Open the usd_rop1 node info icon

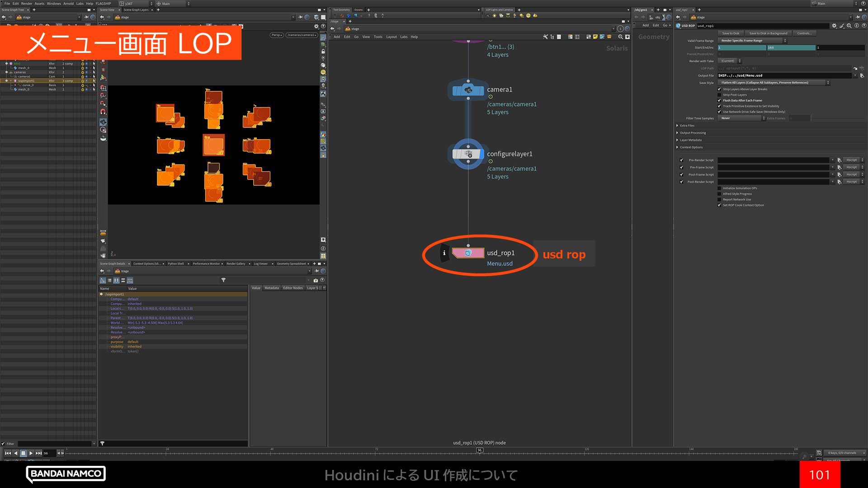444,253
